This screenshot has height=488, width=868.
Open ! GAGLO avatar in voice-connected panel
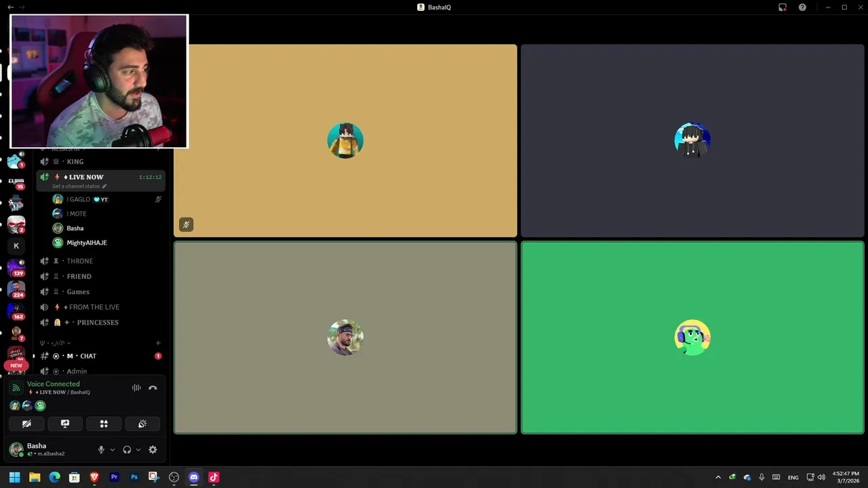point(15,405)
